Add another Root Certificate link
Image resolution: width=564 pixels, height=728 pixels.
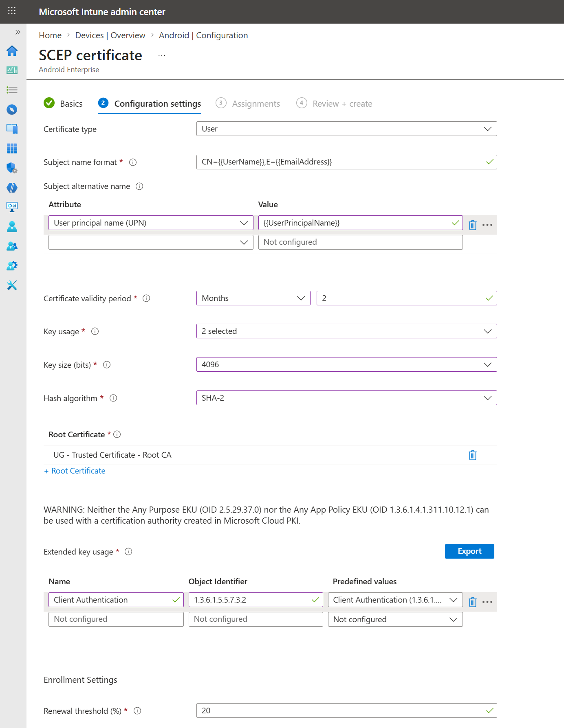tap(75, 471)
